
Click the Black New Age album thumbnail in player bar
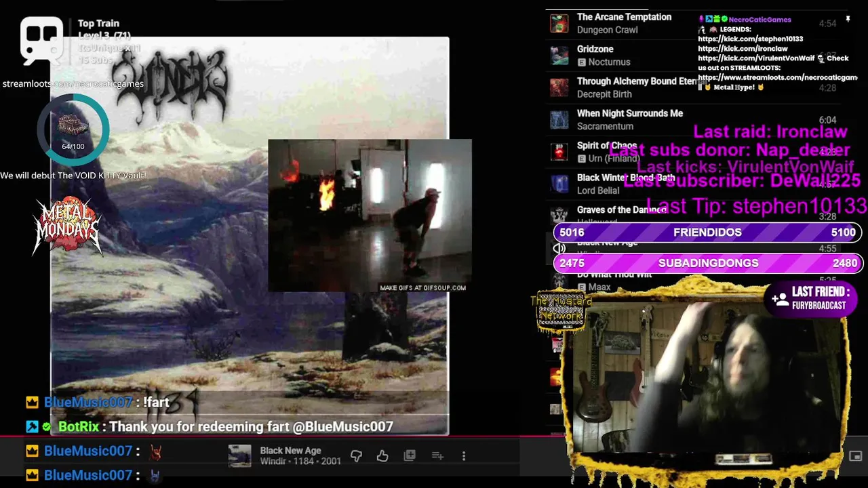point(239,456)
